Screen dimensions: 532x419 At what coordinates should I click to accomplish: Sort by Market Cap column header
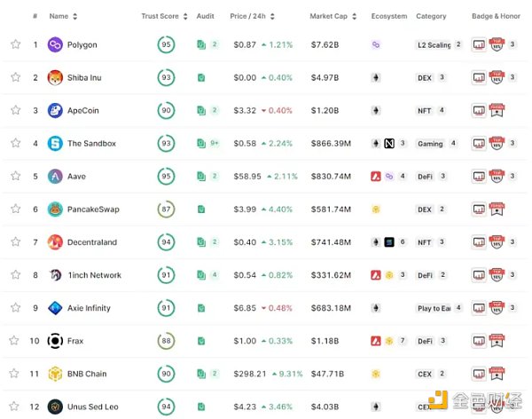(x=331, y=16)
